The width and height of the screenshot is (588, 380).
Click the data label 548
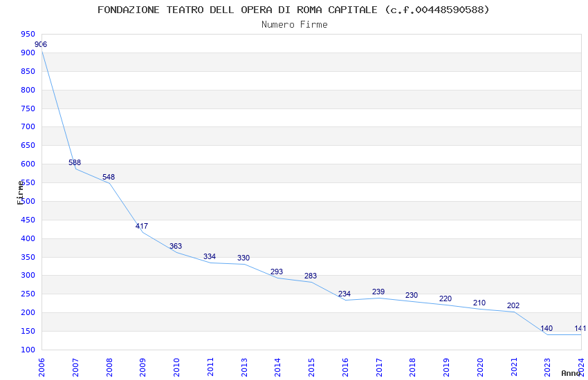[109, 177]
